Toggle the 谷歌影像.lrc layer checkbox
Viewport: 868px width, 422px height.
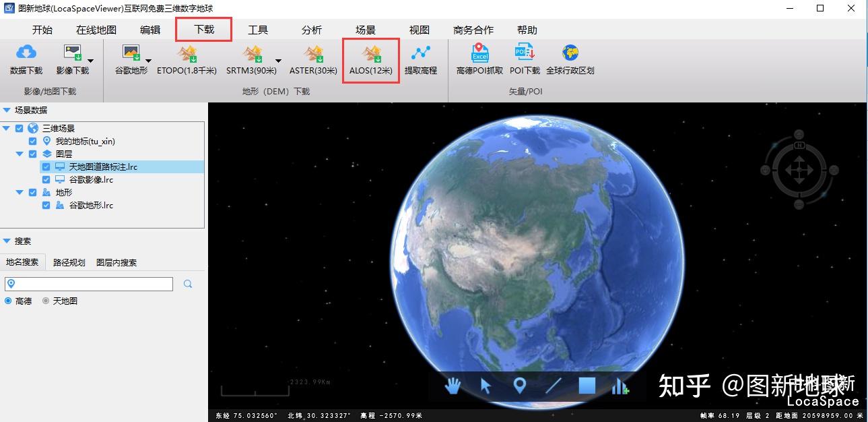(x=46, y=179)
